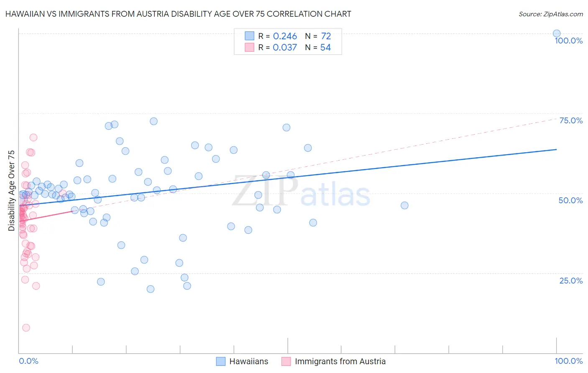
Task: Click the 75.0% y-axis label
Action: click(571, 120)
